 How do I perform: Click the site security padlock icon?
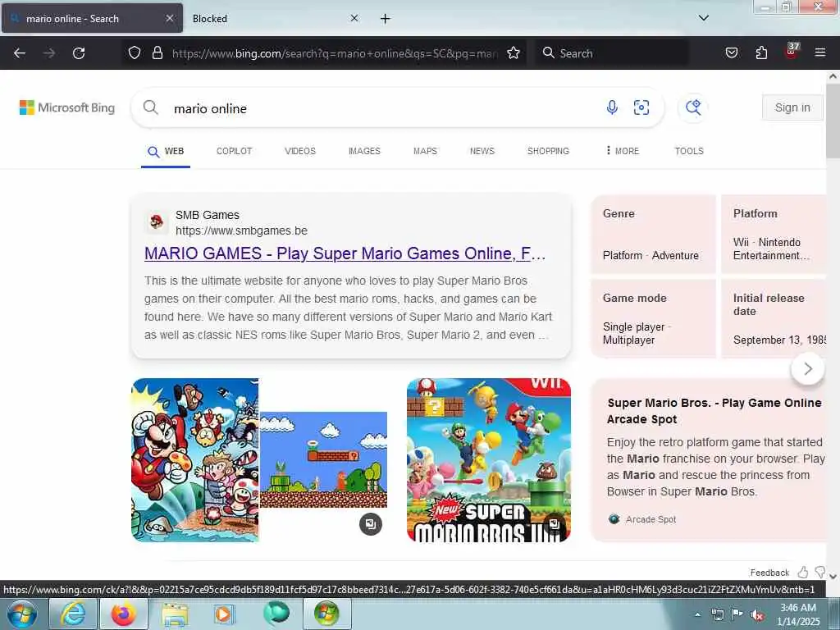[x=157, y=52]
